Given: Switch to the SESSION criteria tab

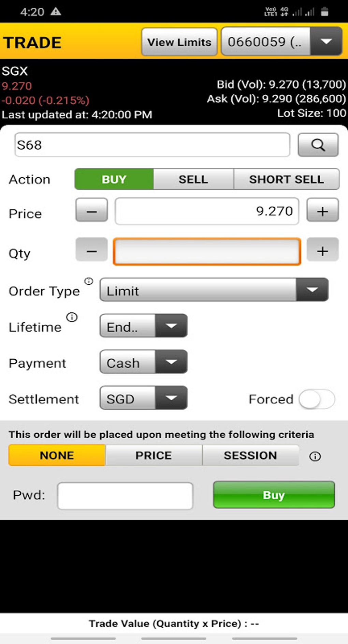Looking at the screenshot, I should [x=250, y=455].
